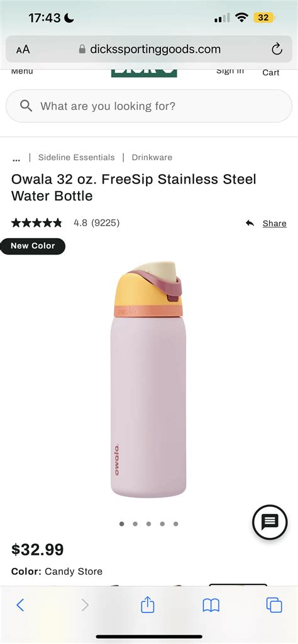The width and height of the screenshot is (298, 644).
Task: Open the Drinkware breadcrumb link
Action: pos(152,157)
